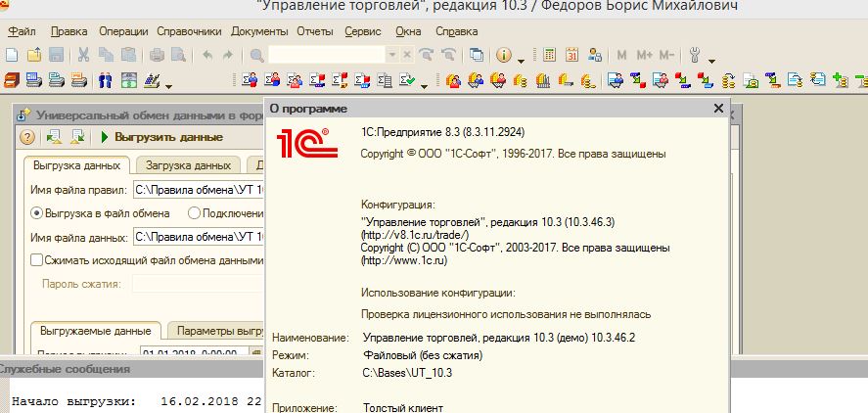Click the Paste clipboard icon
868x413 pixels.
coord(128,55)
